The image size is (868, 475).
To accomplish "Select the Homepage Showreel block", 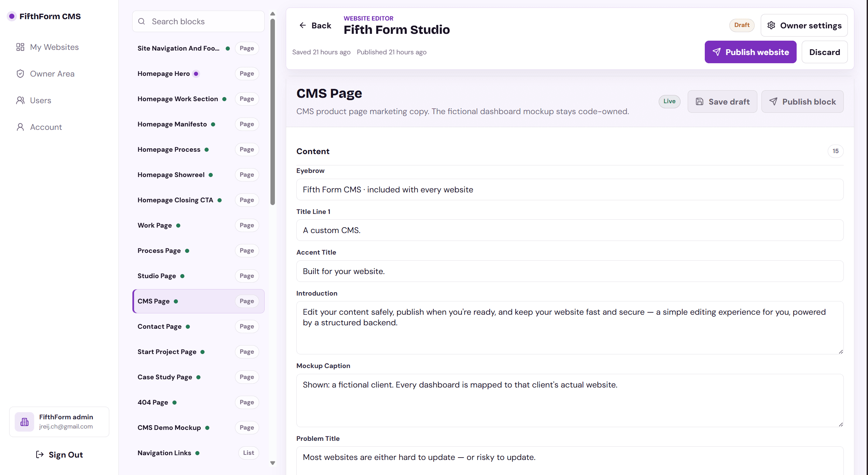I will point(198,175).
